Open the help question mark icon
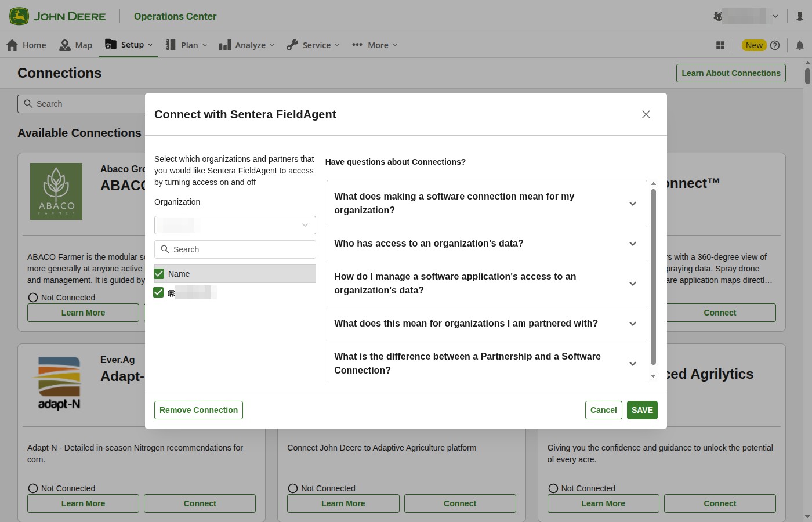Image resolution: width=812 pixels, height=522 pixels. click(x=775, y=45)
